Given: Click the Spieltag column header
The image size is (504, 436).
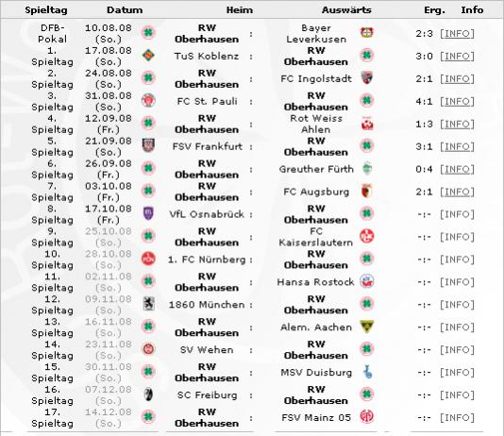Looking at the screenshot, I should 46,10.
